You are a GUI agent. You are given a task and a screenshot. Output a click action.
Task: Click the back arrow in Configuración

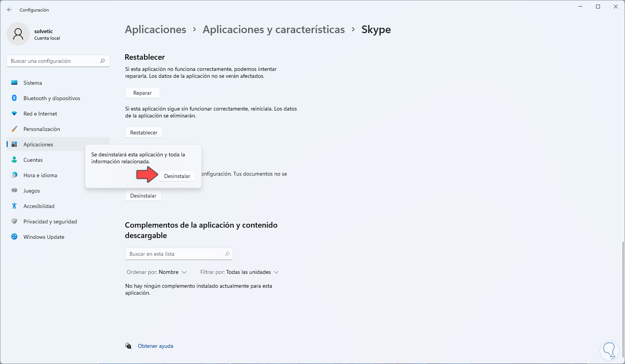click(10, 10)
